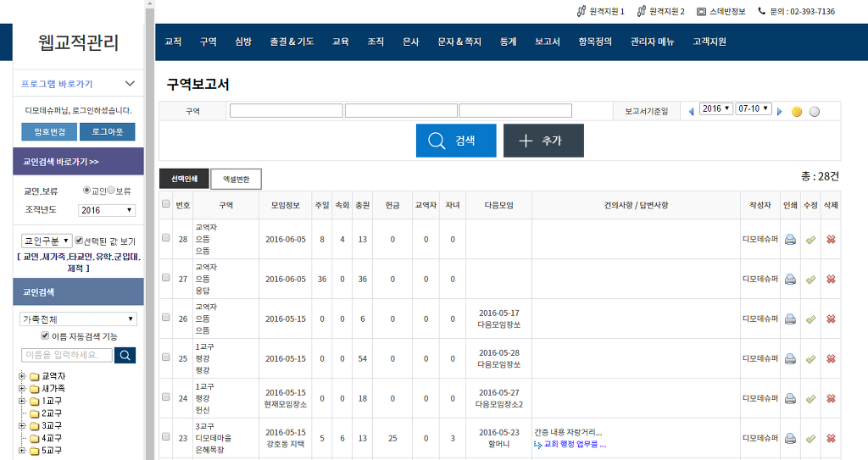Screen dimensions: 868x460
Task: Click the print icon for row 23
Action: pyautogui.click(x=790, y=438)
